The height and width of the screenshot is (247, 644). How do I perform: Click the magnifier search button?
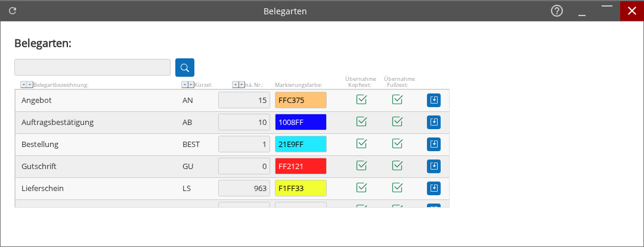[185, 67]
